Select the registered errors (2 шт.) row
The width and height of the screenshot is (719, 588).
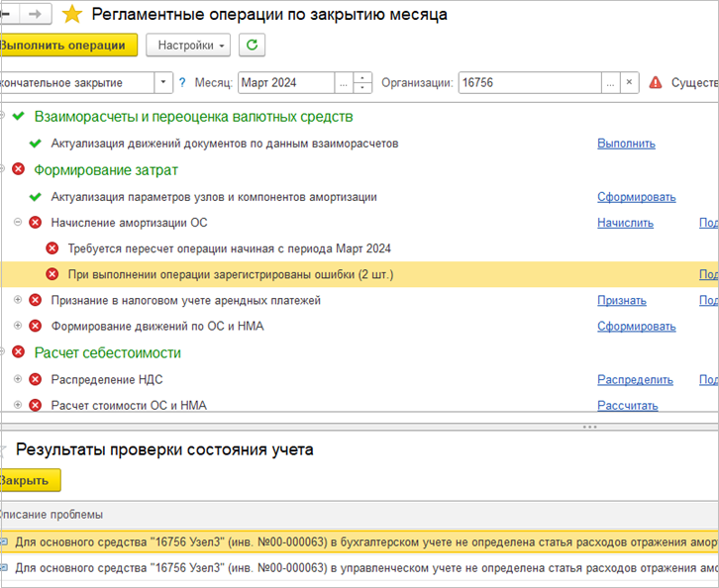coord(231,274)
